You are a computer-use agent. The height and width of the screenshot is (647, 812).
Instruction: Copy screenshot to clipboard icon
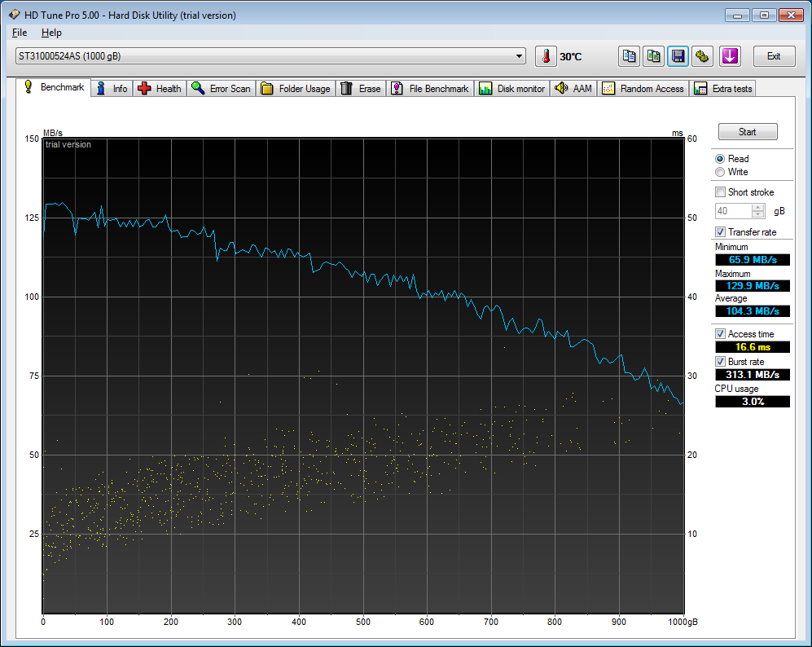[x=653, y=56]
